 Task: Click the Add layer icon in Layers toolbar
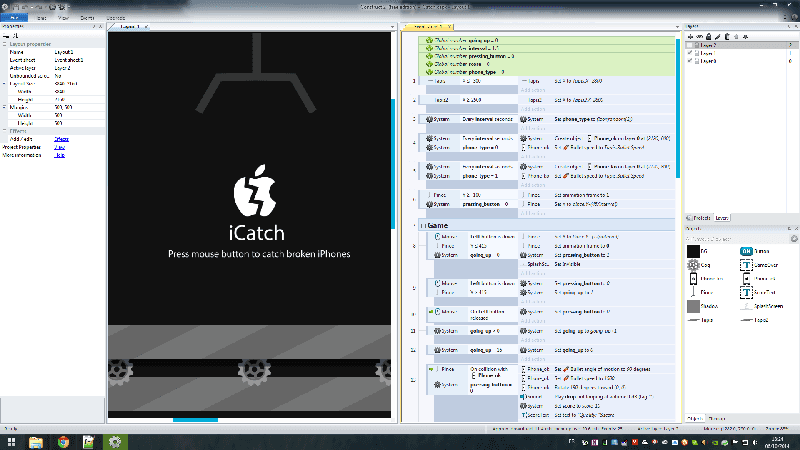pyautogui.click(x=691, y=37)
